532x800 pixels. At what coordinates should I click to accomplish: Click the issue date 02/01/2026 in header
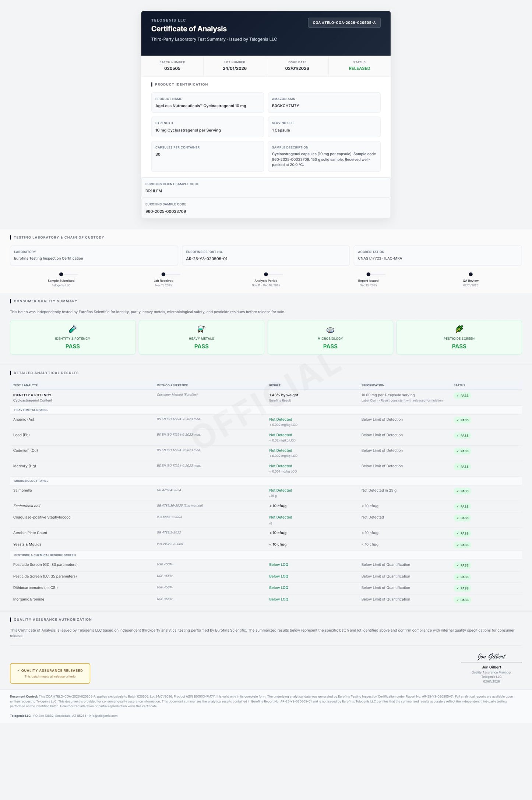click(x=297, y=69)
